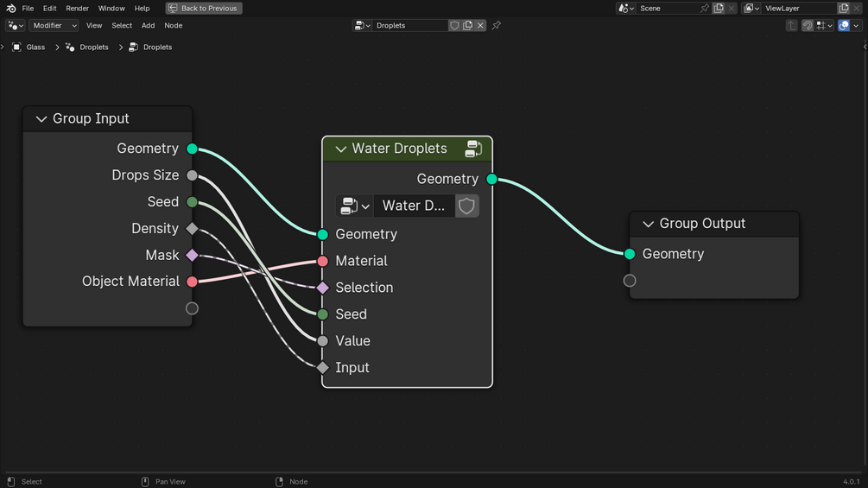This screenshot has height=488, width=868.
Task: Unlink the Droplets node group
Action: (x=480, y=25)
